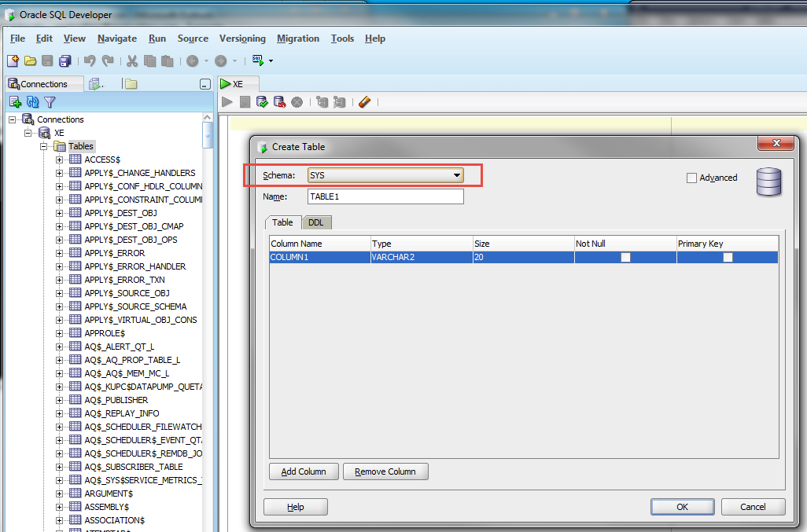Click the Redo toolbar icon
The image size is (807, 532).
(108, 61)
